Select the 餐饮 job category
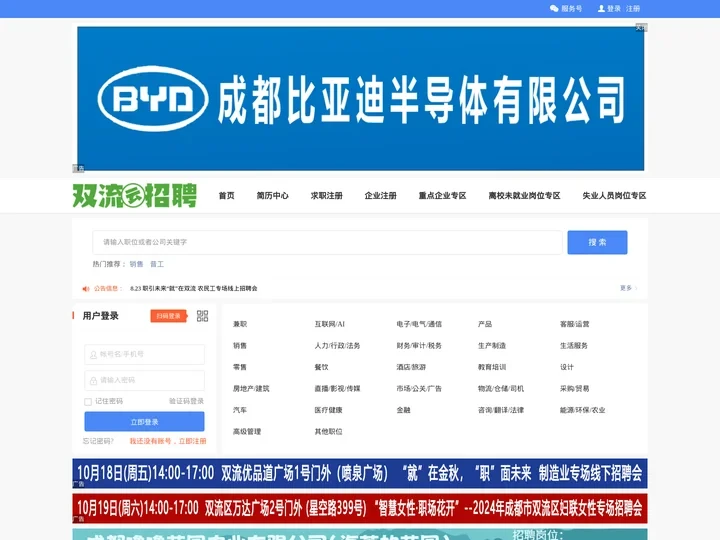 [x=322, y=367]
